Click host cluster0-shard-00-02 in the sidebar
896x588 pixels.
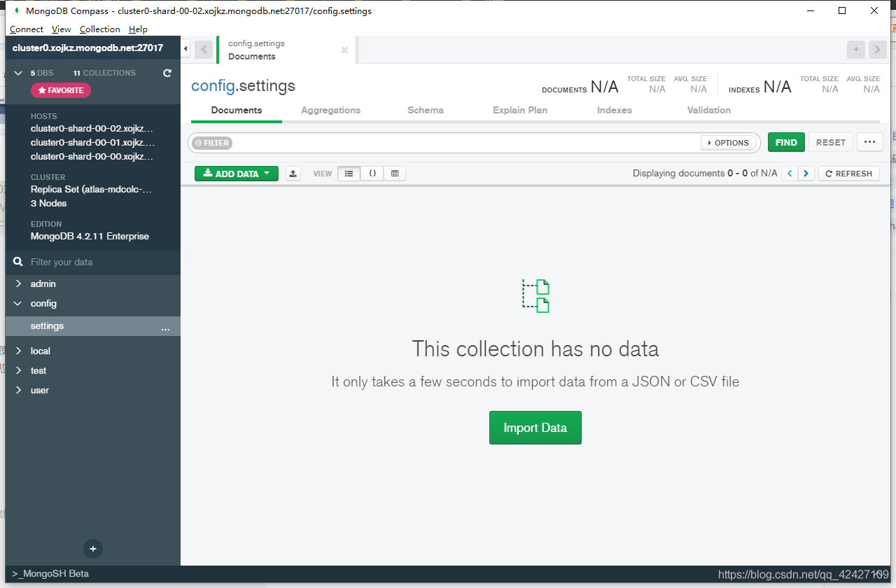click(x=92, y=129)
